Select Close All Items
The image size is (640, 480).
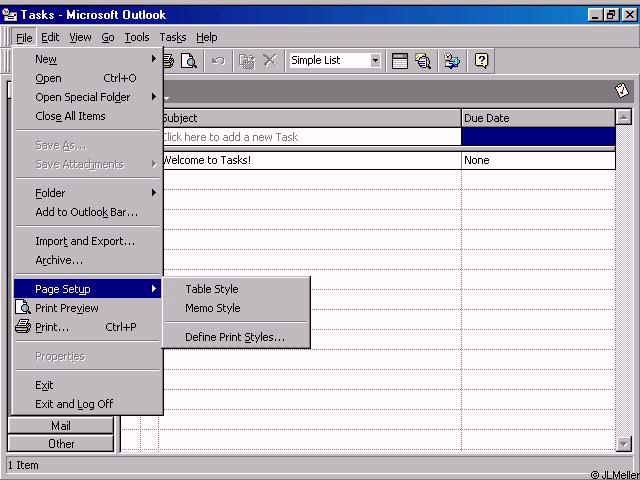pos(87,116)
